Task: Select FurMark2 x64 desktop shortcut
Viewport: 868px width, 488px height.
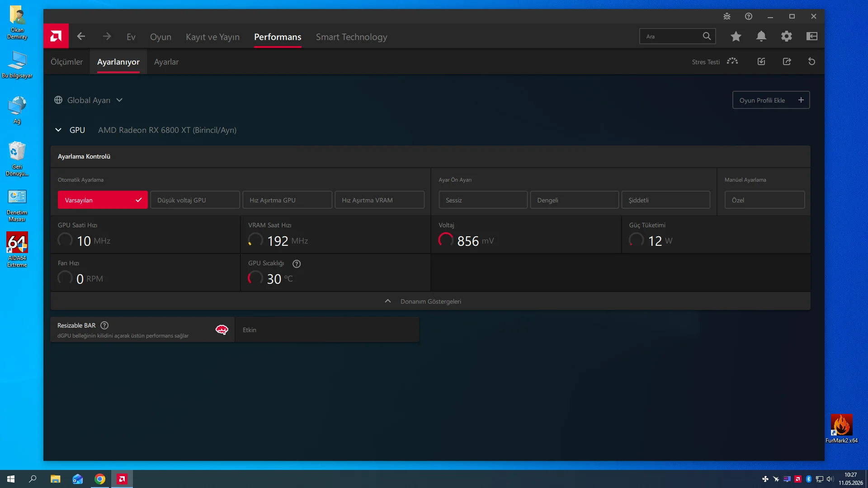Action: click(x=841, y=428)
